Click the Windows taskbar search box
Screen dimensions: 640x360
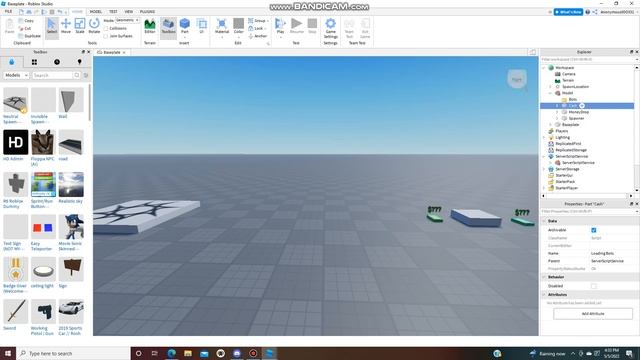pyautogui.click(x=73, y=353)
